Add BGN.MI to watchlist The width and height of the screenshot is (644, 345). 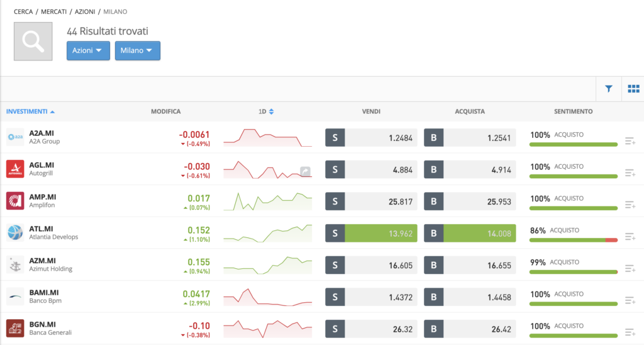pos(630,332)
